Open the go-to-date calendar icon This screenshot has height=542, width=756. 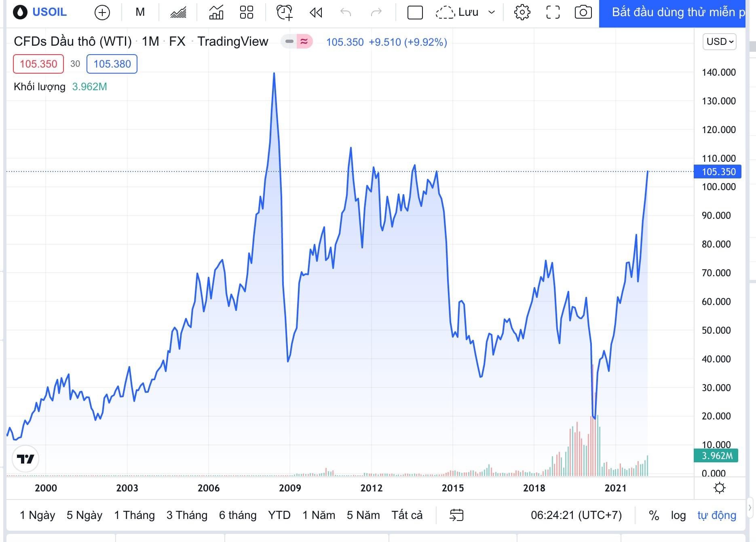[456, 515]
